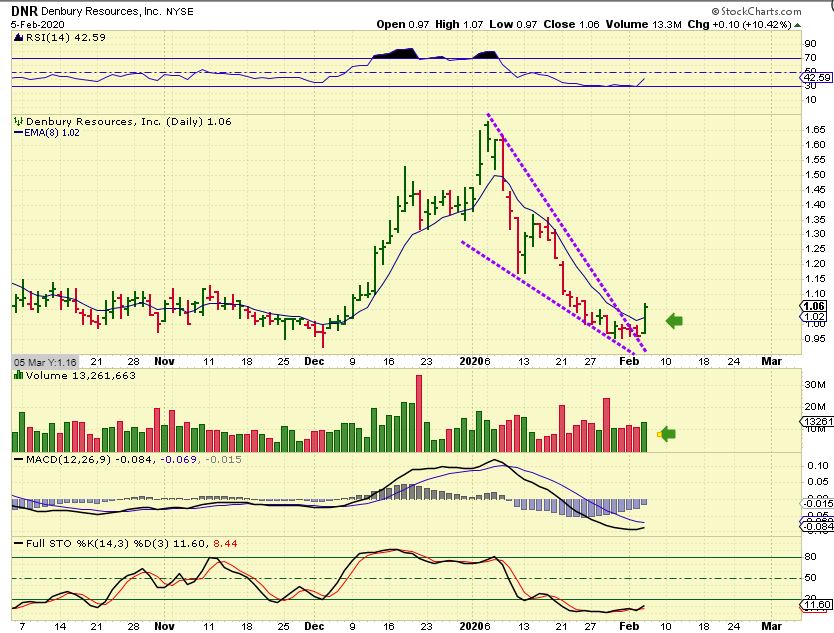Select the MACD(12,26,9) legend line marker

coord(19,459)
